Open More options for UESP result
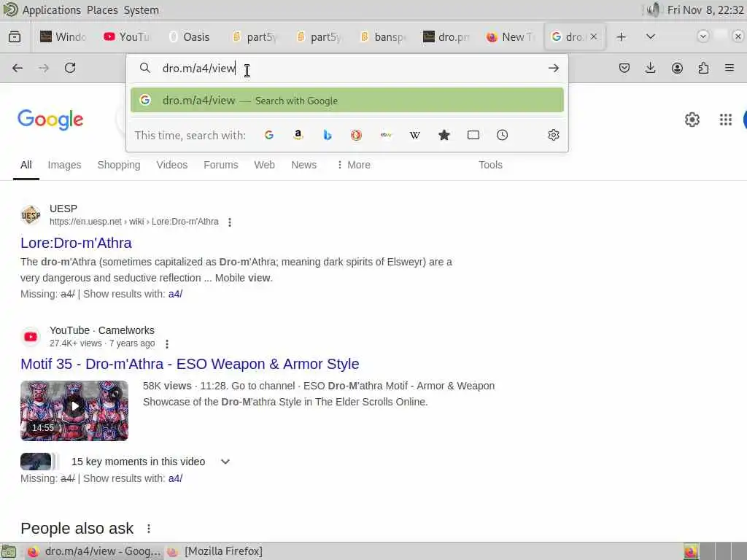 230,222
